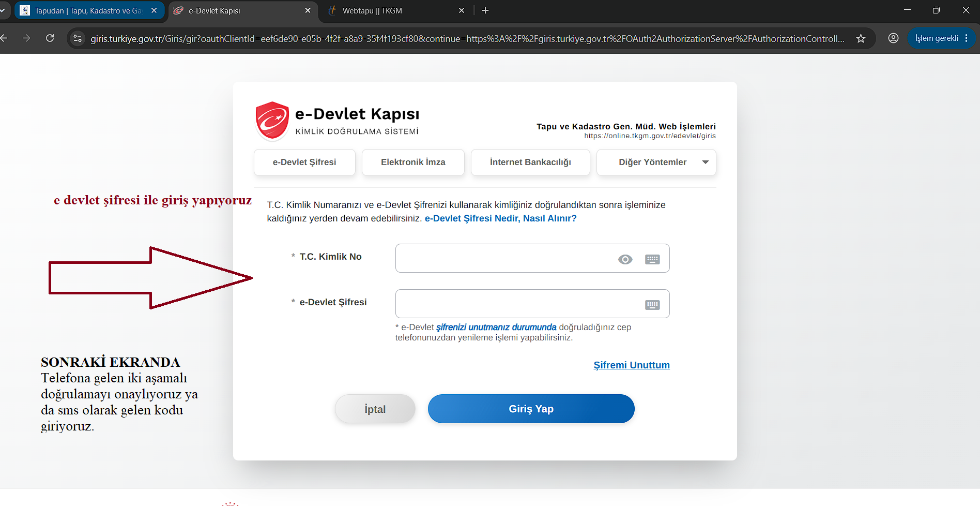Choose the e-Devlet Şifresi login method

tap(304, 162)
